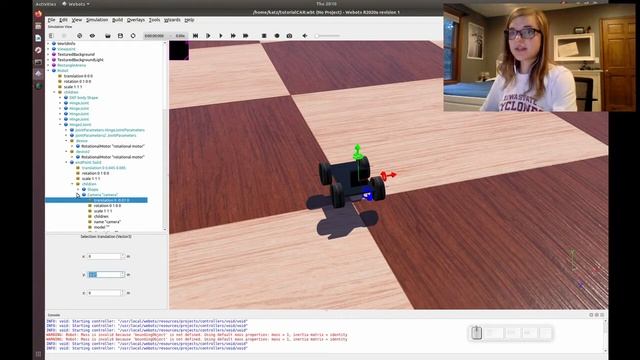The height and width of the screenshot is (360, 640).
Task: Click the eye-shaped view toolbar icon
Action: click(x=92, y=36)
